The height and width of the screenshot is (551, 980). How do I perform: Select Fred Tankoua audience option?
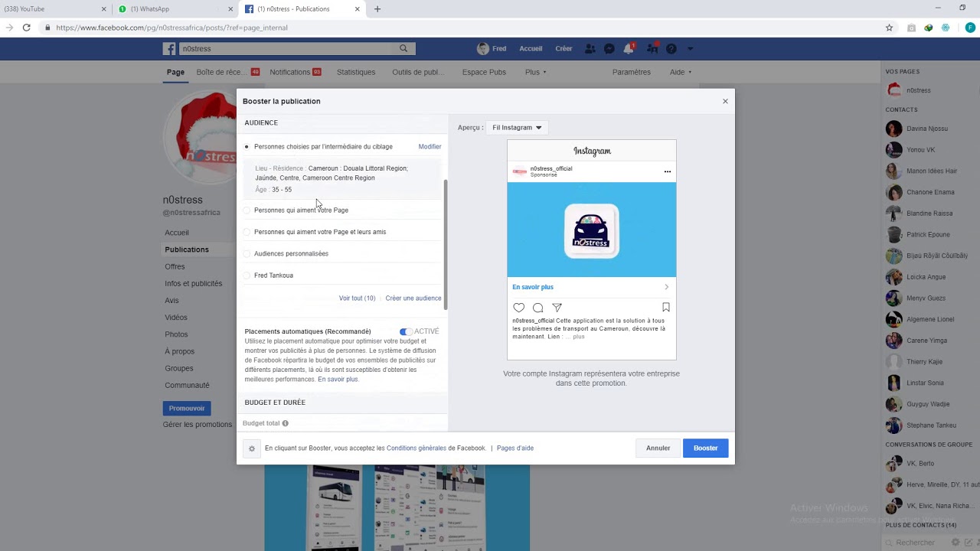[247, 275]
